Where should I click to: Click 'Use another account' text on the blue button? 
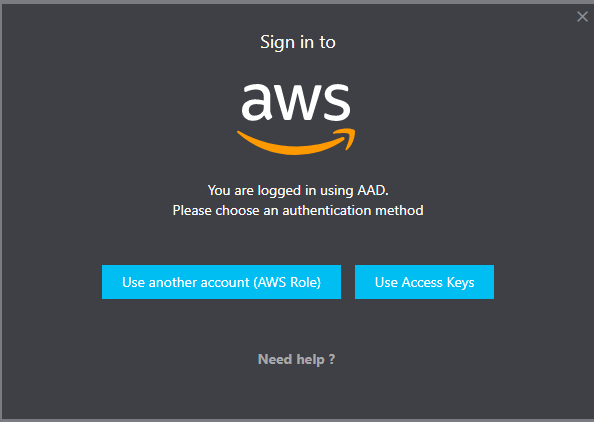click(186, 282)
